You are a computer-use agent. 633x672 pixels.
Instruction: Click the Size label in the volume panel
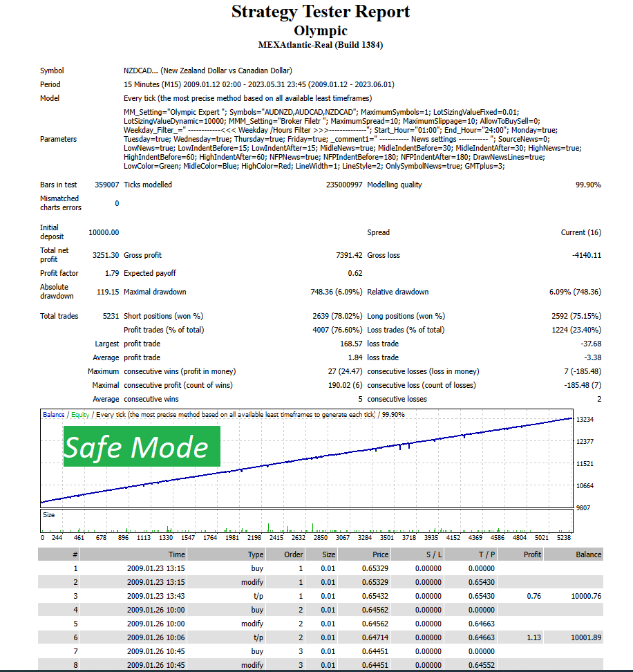pos(49,514)
